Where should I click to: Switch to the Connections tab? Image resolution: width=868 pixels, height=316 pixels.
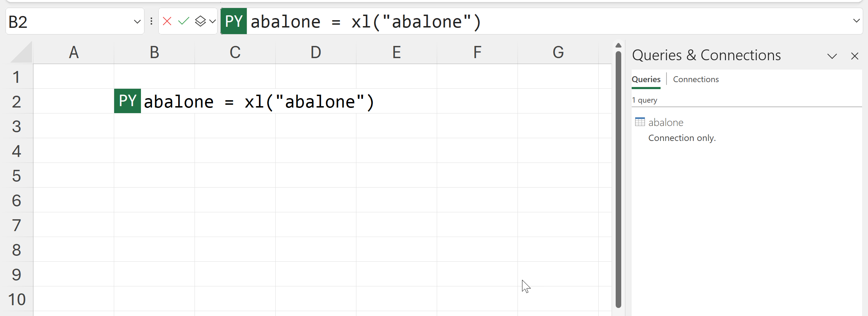pyautogui.click(x=696, y=79)
